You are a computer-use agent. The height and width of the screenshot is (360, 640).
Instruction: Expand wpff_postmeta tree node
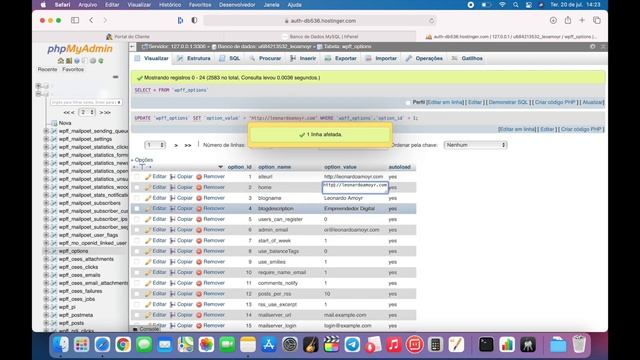coord(46,315)
